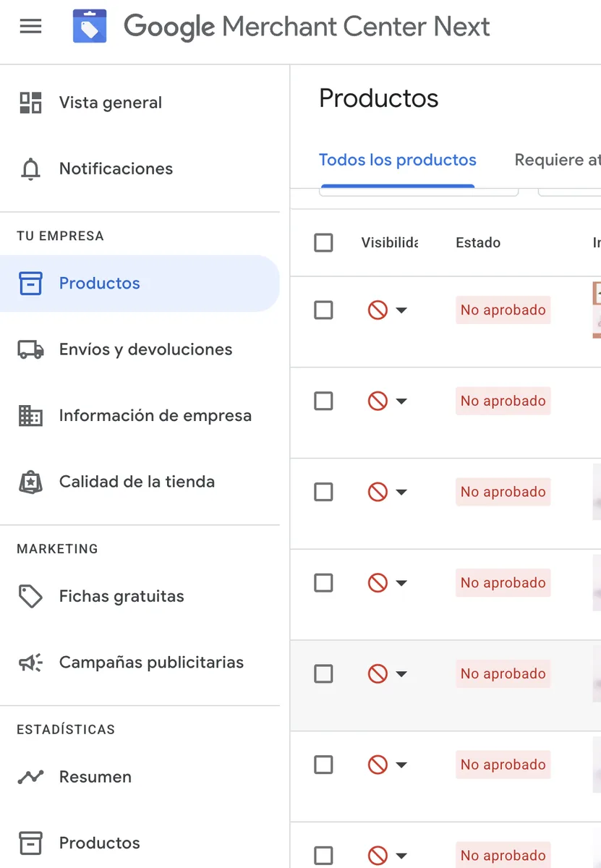
Task: Open the hamburger main menu
Action: pos(30,27)
